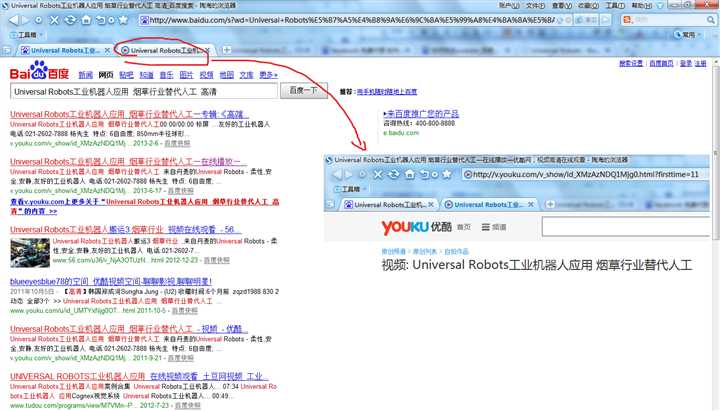Open the 工具箱 dropdown in the inset window
Screen dimensions: 720x411
point(351,189)
